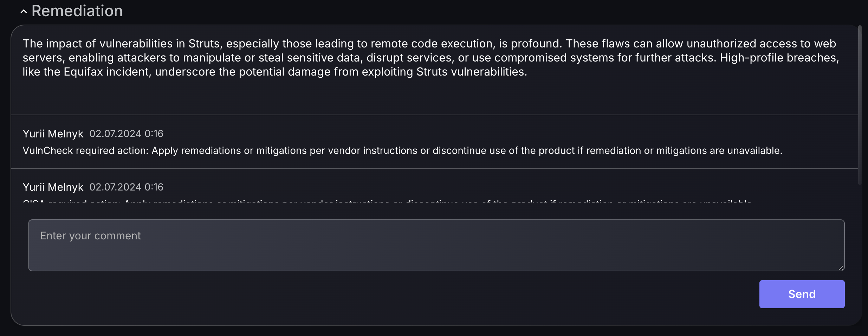Submit the comment with Send
Image resolution: width=868 pixels, height=336 pixels.
tap(802, 294)
